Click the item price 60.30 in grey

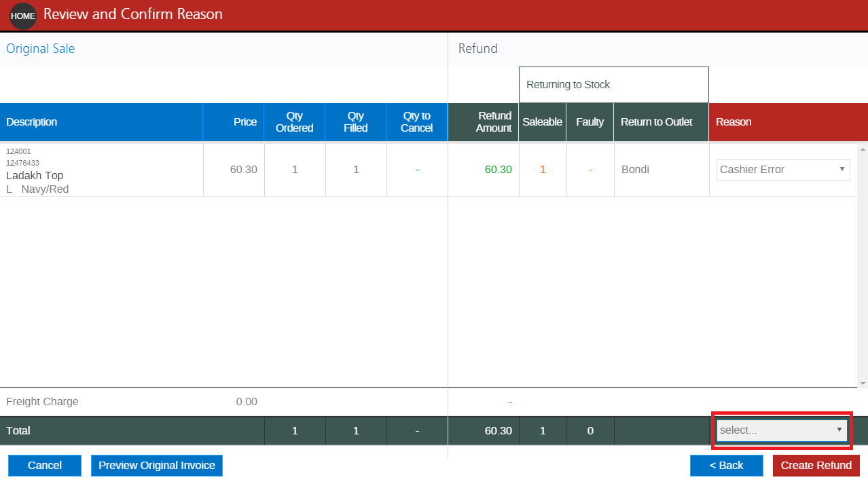coord(244,170)
